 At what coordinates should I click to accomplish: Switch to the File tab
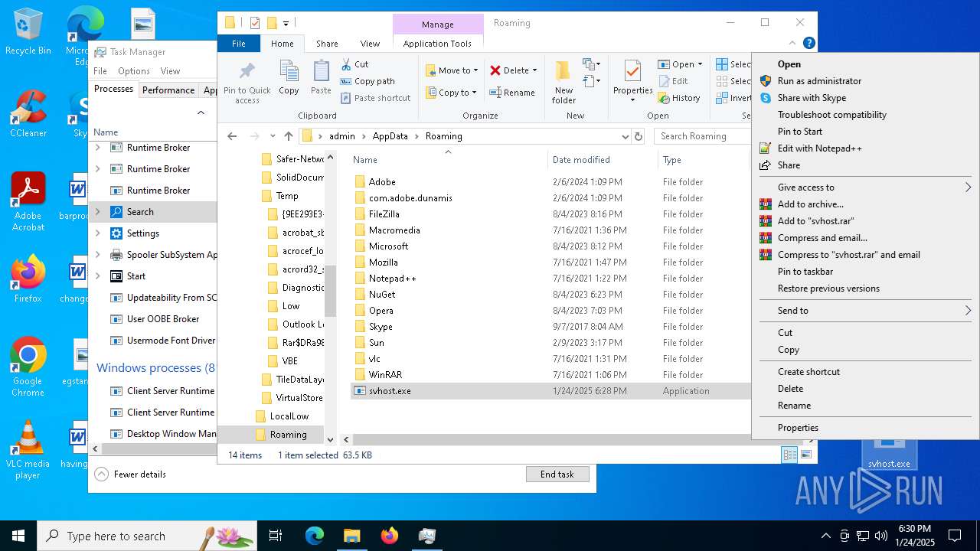click(239, 44)
